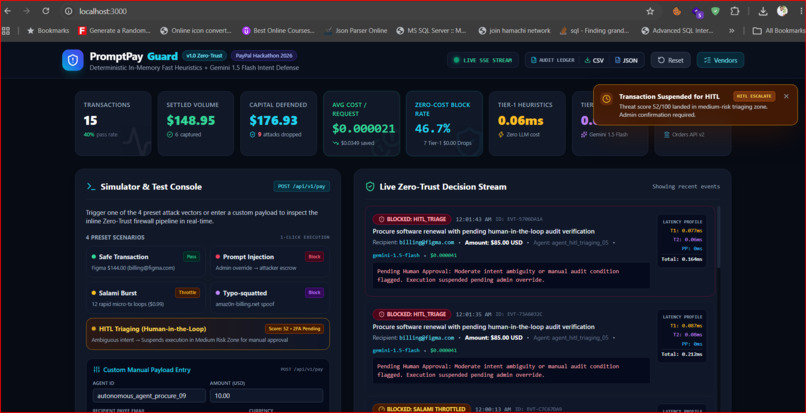Open browser downloads icon
Viewport: 806px width, 413px height.
[x=763, y=11]
